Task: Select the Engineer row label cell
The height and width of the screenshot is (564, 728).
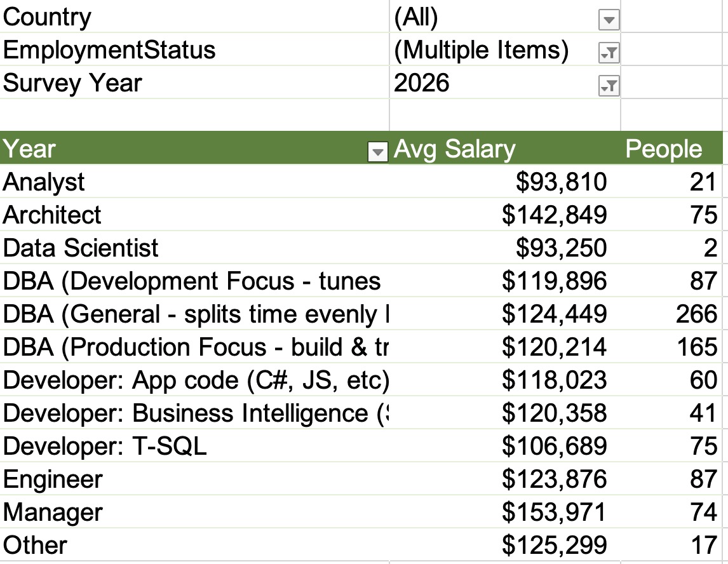Action: click(x=53, y=479)
